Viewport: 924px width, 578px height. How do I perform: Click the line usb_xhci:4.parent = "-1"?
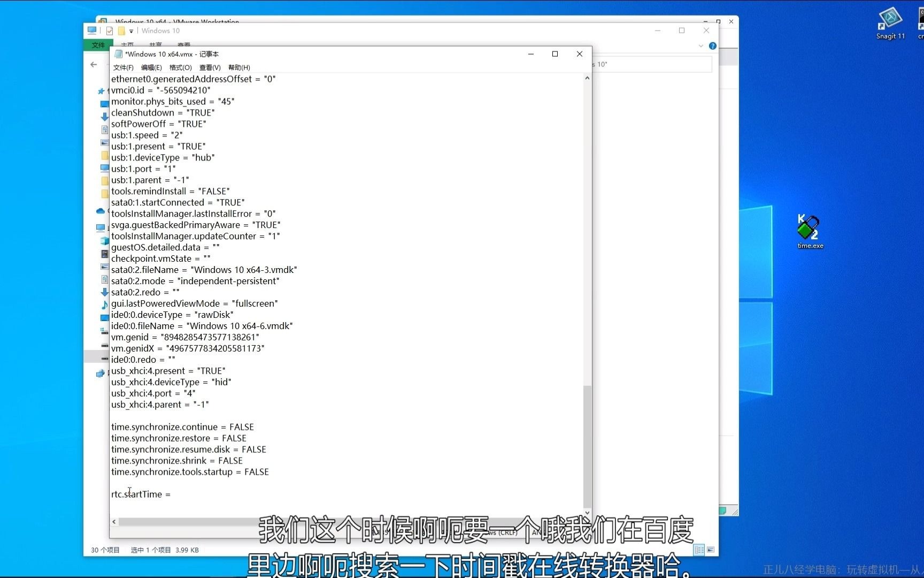(x=160, y=405)
